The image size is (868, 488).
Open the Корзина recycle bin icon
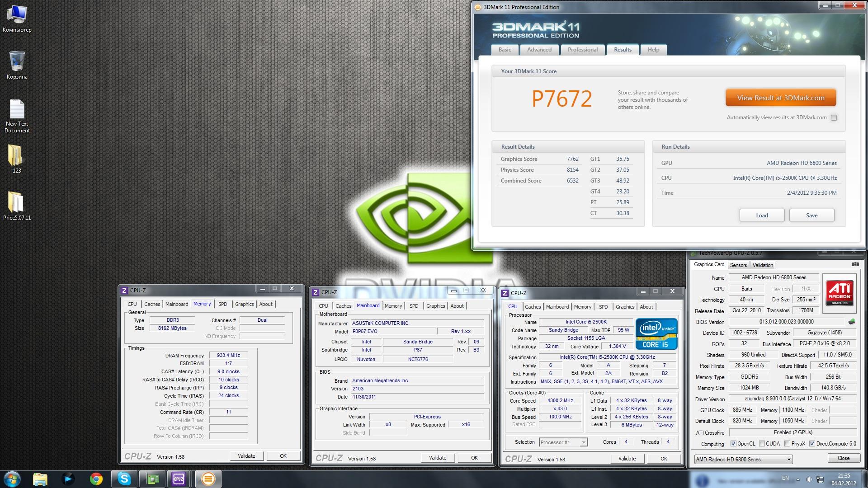pyautogui.click(x=17, y=66)
